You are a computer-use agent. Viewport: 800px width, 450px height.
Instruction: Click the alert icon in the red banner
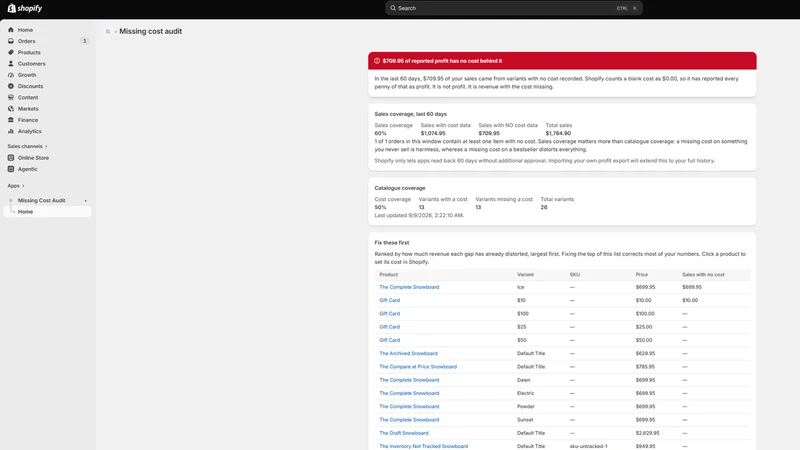tap(377, 61)
